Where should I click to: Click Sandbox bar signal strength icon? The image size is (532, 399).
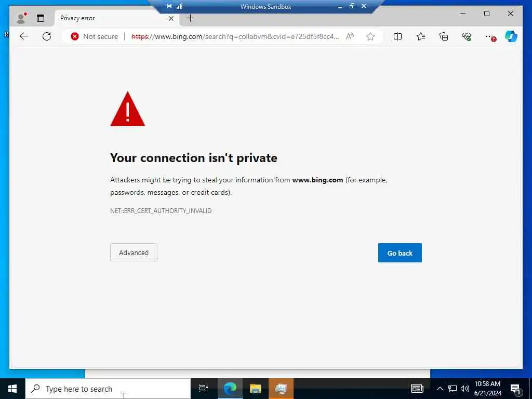(x=179, y=6)
